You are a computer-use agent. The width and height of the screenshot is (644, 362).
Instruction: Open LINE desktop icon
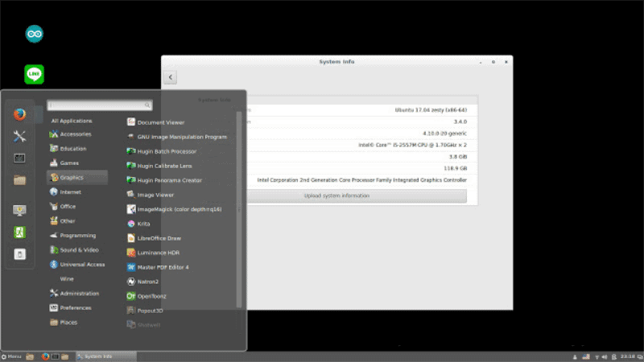[x=34, y=74]
